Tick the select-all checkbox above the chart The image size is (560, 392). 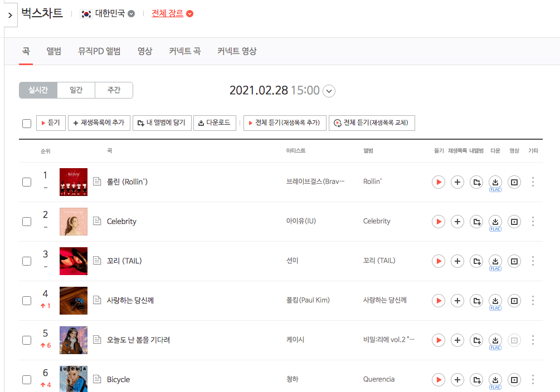point(27,124)
